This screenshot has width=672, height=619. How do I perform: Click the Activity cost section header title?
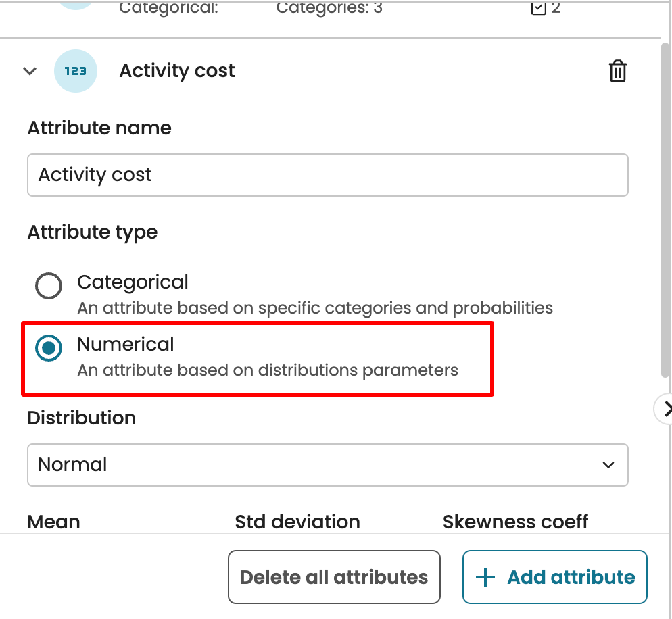click(x=177, y=71)
